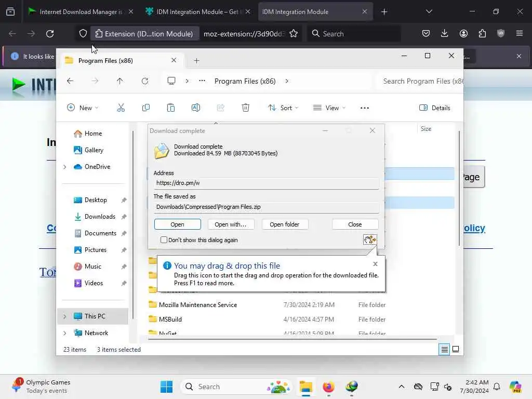
Task: Click the Size column header
Action: 426,129
